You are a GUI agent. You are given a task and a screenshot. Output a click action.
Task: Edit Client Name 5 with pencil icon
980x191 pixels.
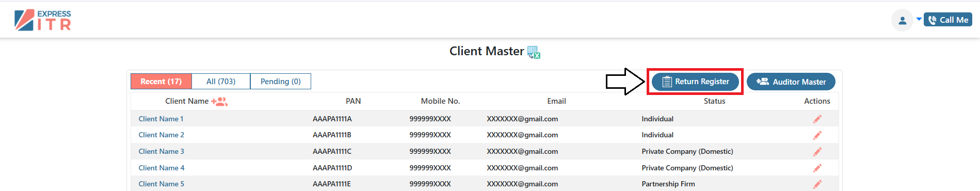pos(817,184)
